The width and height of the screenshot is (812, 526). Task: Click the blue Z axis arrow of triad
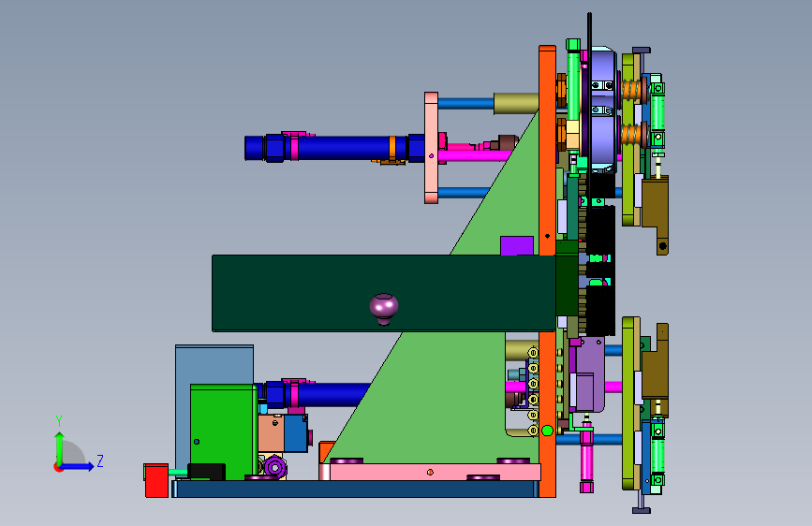tap(78, 466)
